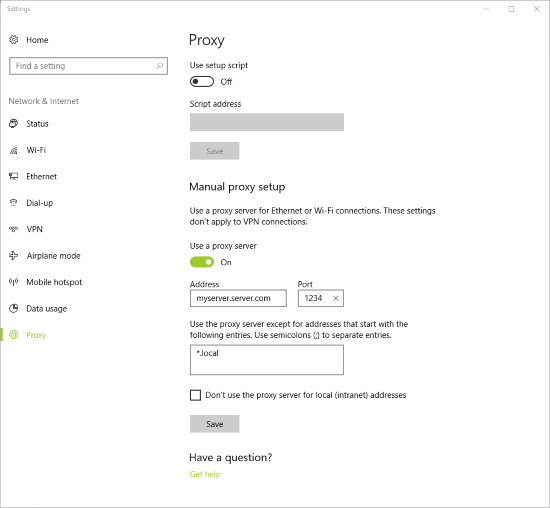Click the Airplane mode plane icon
The height and width of the screenshot is (508, 550).
(x=14, y=255)
